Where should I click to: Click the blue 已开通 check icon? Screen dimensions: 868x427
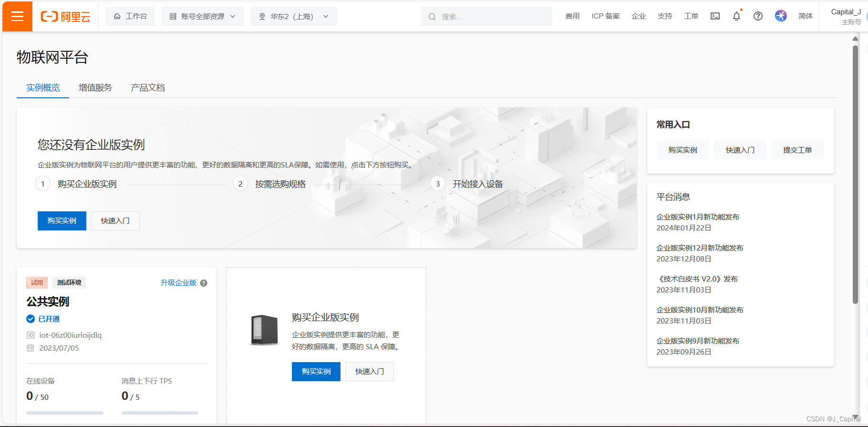click(x=31, y=319)
